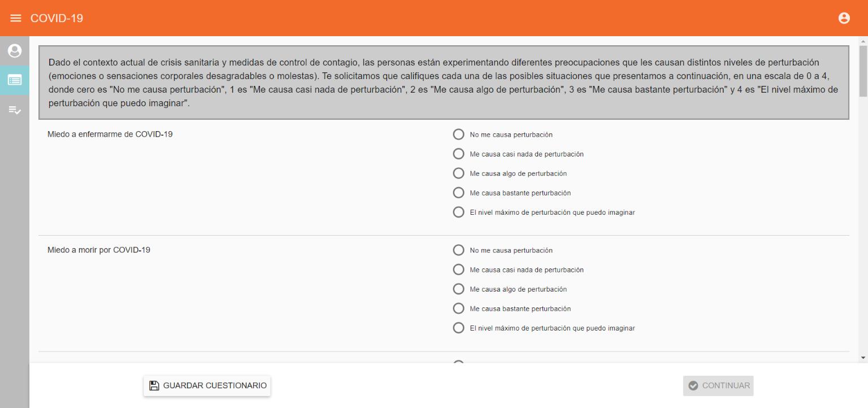Click the checkmark icon on Continuar
This screenshot has height=408, width=868.
693,386
